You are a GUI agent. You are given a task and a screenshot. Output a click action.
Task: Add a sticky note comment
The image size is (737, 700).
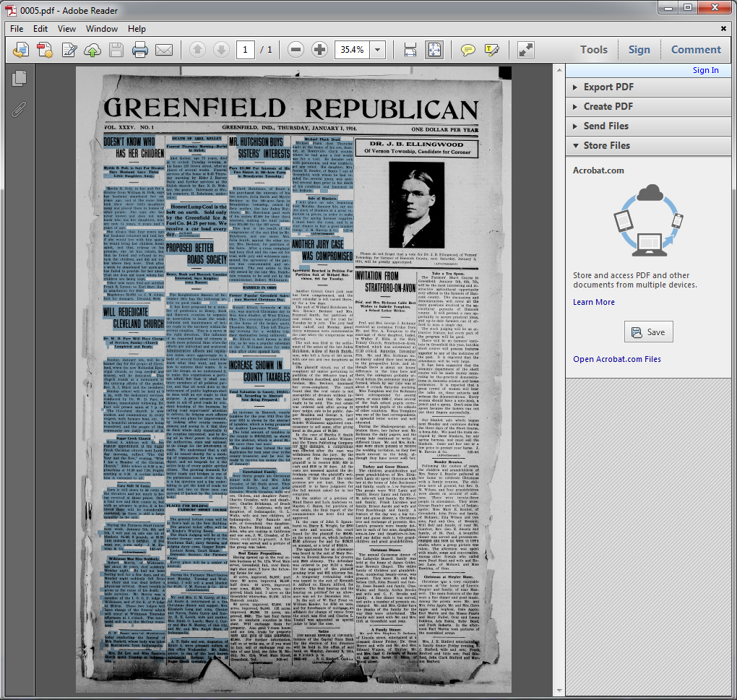pyautogui.click(x=467, y=49)
